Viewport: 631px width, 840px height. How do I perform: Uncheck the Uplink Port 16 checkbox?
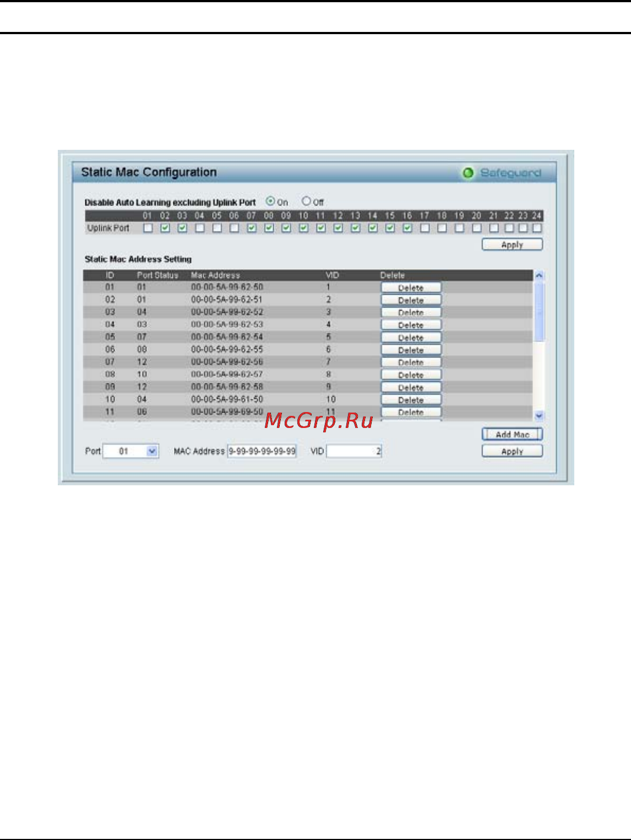pyautogui.click(x=407, y=228)
